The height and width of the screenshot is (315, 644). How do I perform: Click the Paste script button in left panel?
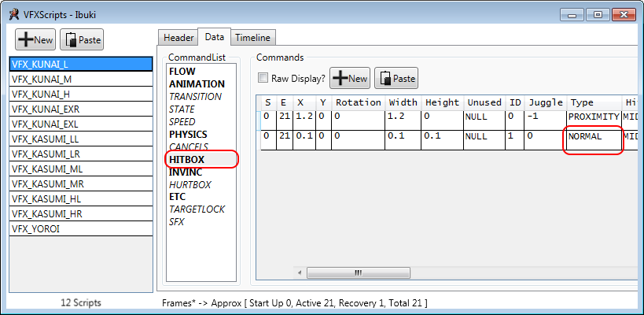coord(82,39)
